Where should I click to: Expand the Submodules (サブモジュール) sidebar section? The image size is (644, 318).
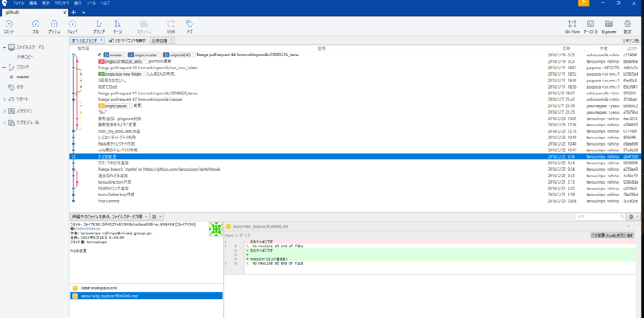pyautogui.click(x=4, y=122)
